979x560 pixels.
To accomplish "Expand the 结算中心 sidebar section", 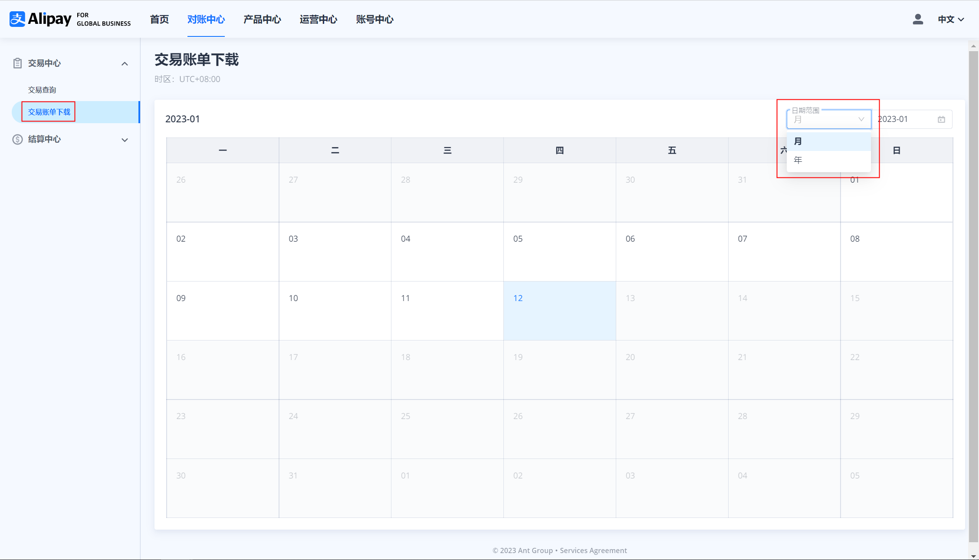I will pyautogui.click(x=125, y=140).
